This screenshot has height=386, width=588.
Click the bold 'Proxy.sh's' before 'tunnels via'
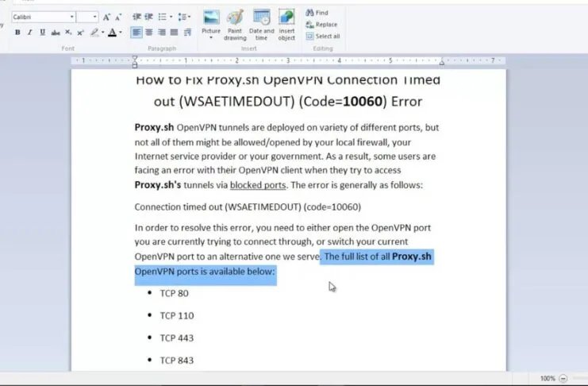point(158,185)
